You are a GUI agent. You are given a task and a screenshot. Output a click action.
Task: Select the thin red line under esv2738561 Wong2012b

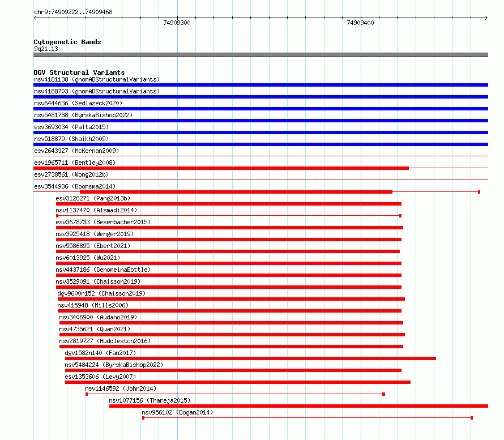point(260,180)
